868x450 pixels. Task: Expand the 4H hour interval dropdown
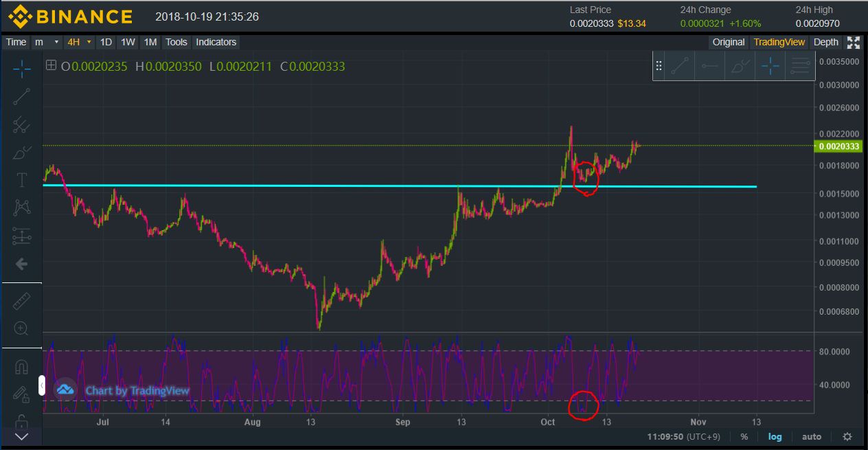pos(79,42)
